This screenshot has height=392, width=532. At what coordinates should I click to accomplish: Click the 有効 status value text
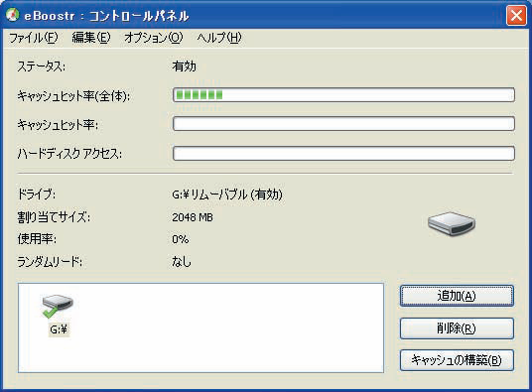coord(184,66)
